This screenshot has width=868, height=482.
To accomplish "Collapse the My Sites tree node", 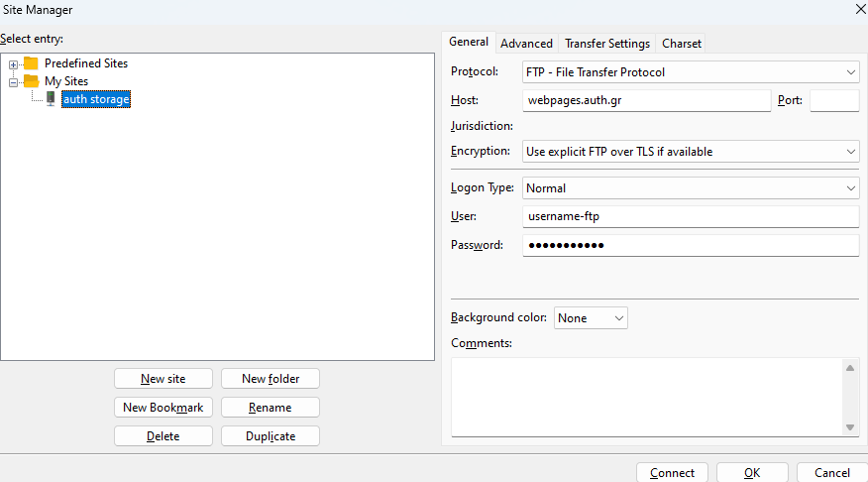I will [14, 81].
